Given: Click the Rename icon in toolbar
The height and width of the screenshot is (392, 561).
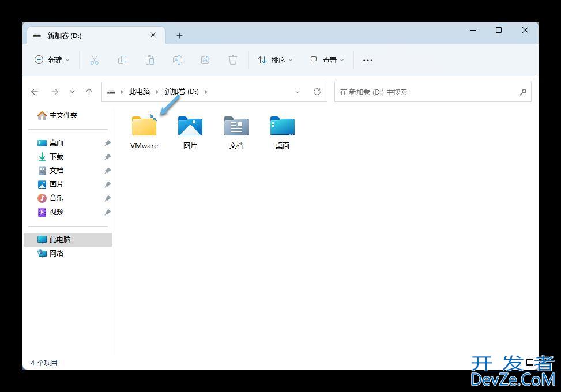Looking at the screenshot, I should pos(178,60).
